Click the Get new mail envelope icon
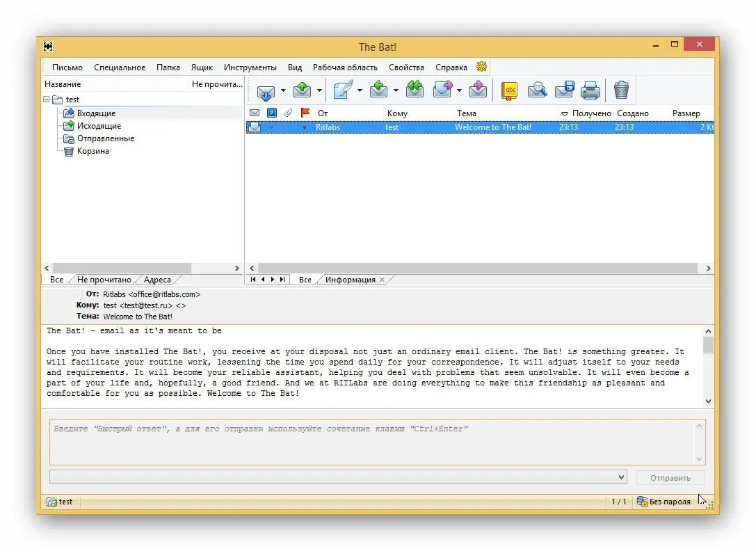Viewport: 756px width, 551px height. [266, 90]
